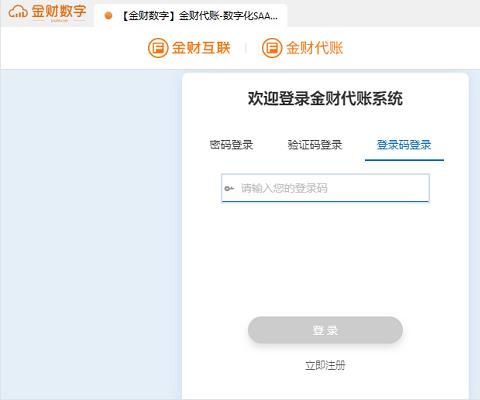
Task: Switch to the 密码登录 tab
Action: (x=231, y=145)
